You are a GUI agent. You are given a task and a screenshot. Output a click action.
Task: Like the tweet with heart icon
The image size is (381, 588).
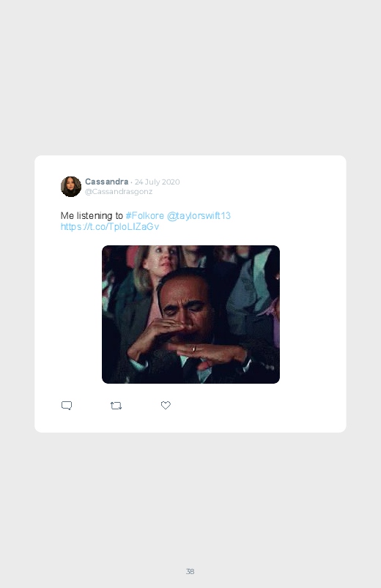pos(166,405)
